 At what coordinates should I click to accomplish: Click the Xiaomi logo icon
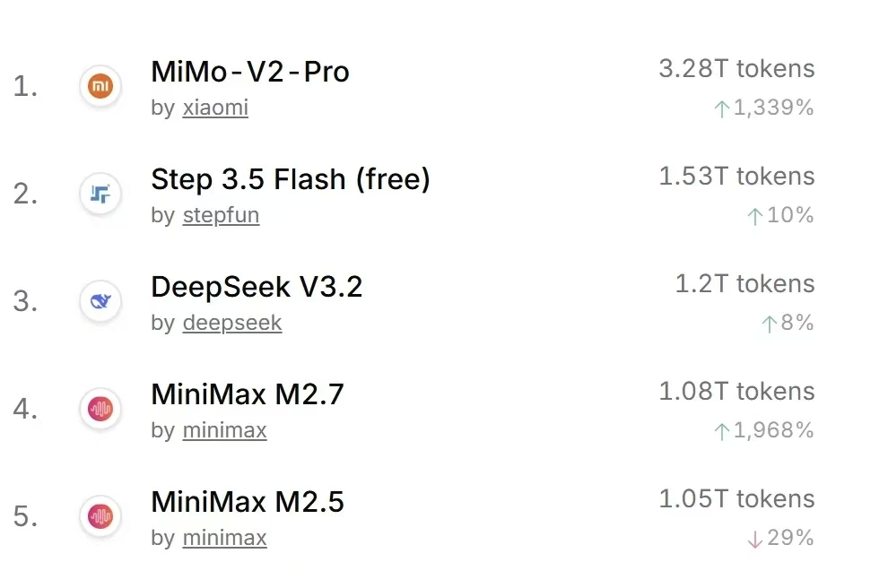tap(100, 87)
